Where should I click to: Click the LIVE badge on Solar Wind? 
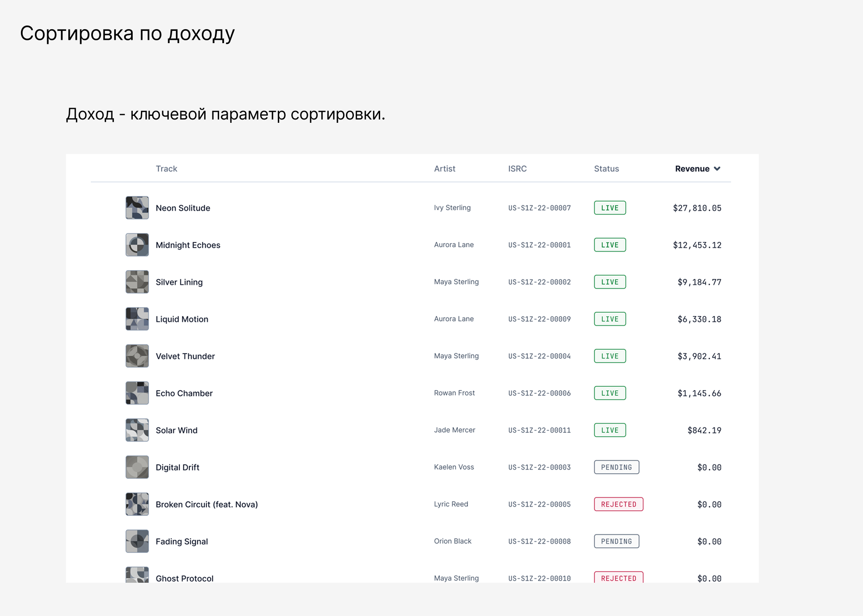click(610, 430)
